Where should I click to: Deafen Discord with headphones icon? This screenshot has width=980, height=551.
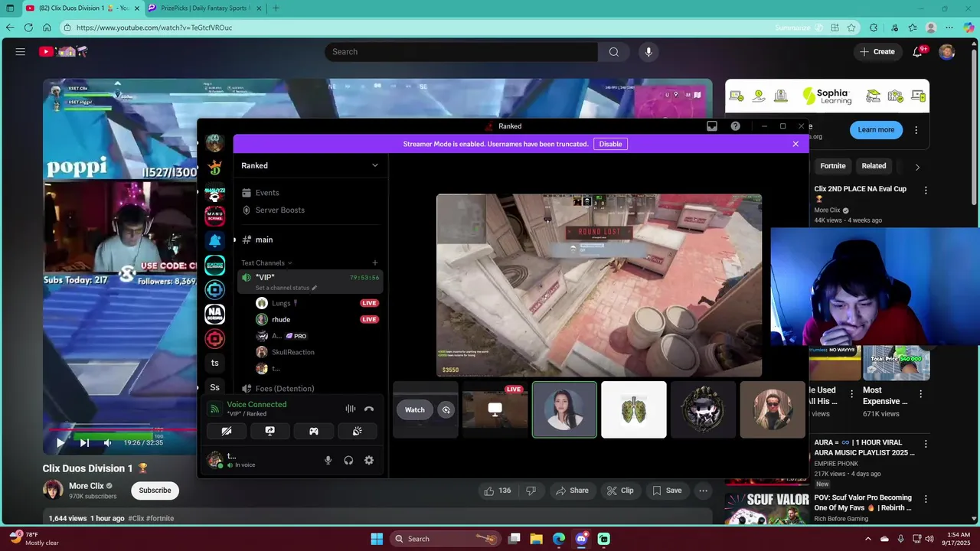[348, 460]
